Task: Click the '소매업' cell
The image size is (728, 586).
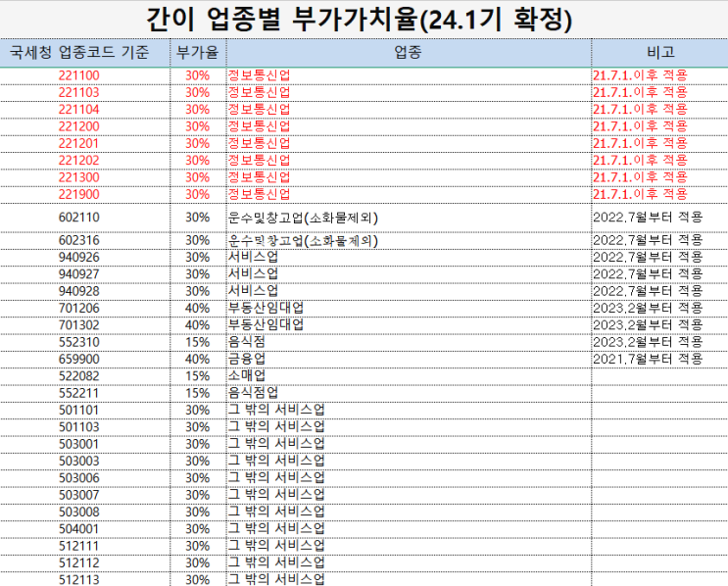Action: tap(247, 375)
